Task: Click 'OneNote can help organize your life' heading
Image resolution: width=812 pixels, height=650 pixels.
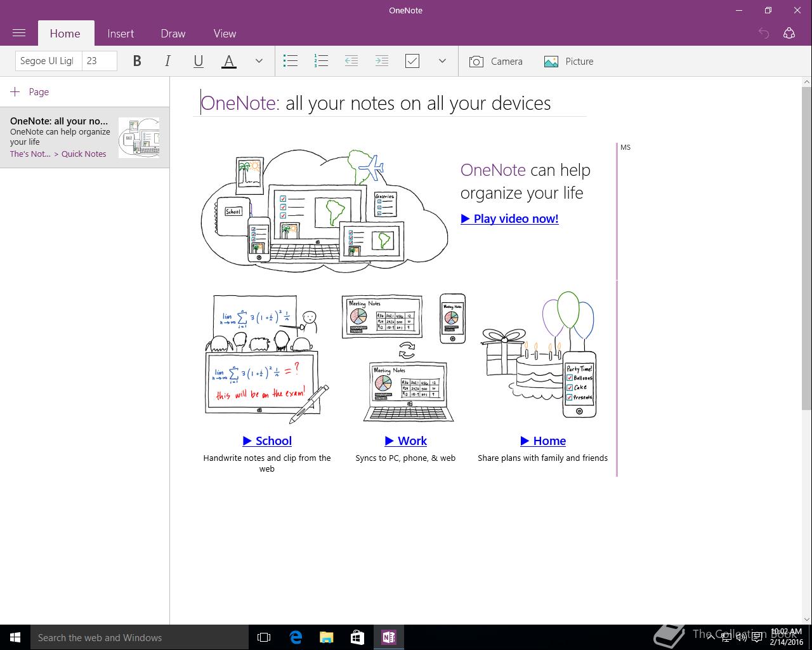Action: tap(525, 182)
